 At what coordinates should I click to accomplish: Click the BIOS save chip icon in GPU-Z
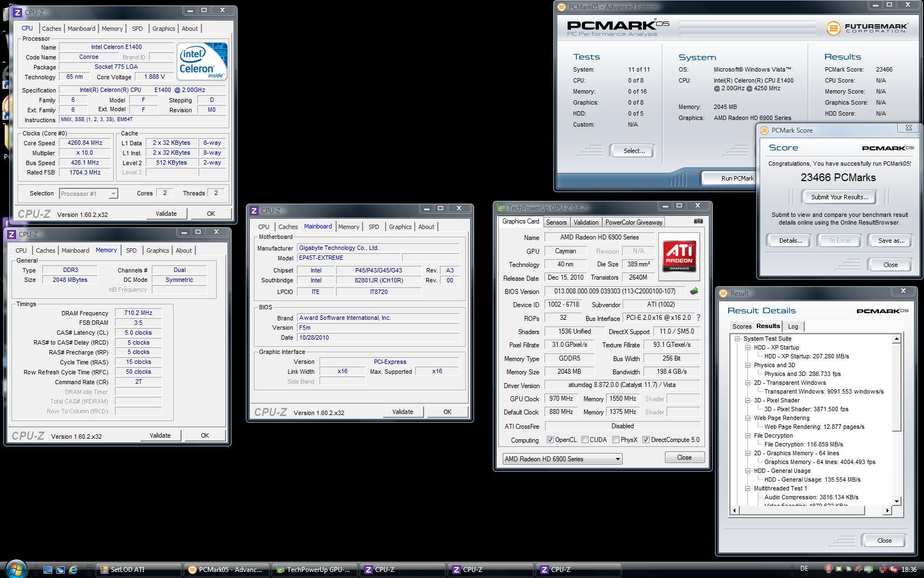pos(694,291)
